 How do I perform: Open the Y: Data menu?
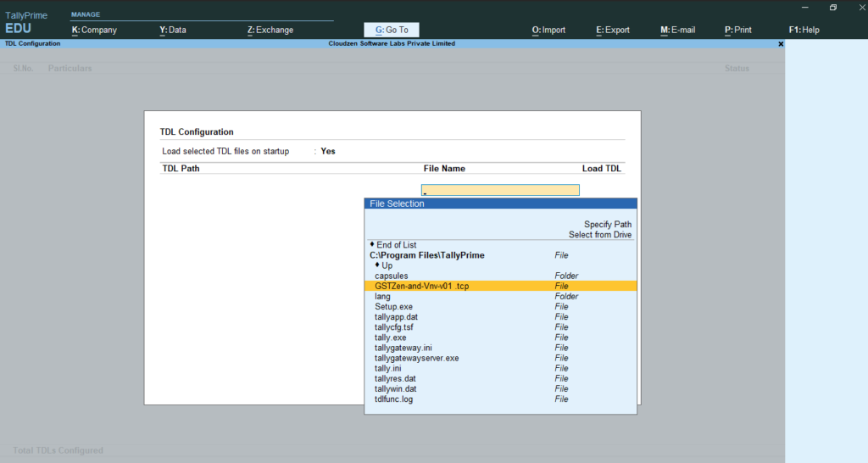pyautogui.click(x=173, y=30)
